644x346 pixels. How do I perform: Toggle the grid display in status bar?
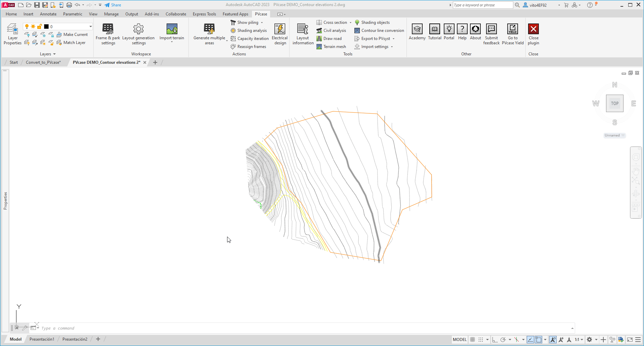click(x=472, y=339)
